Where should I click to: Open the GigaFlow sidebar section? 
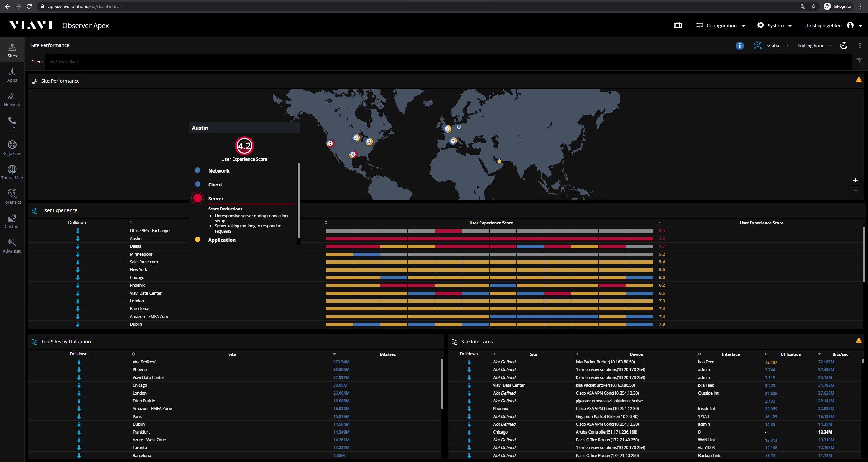click(x=12, y=148)
